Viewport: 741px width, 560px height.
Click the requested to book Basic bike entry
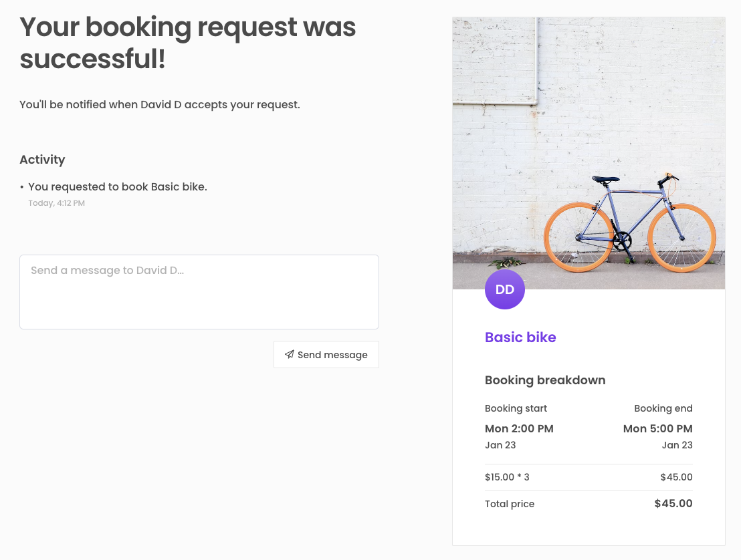click(x=118, y=187)
